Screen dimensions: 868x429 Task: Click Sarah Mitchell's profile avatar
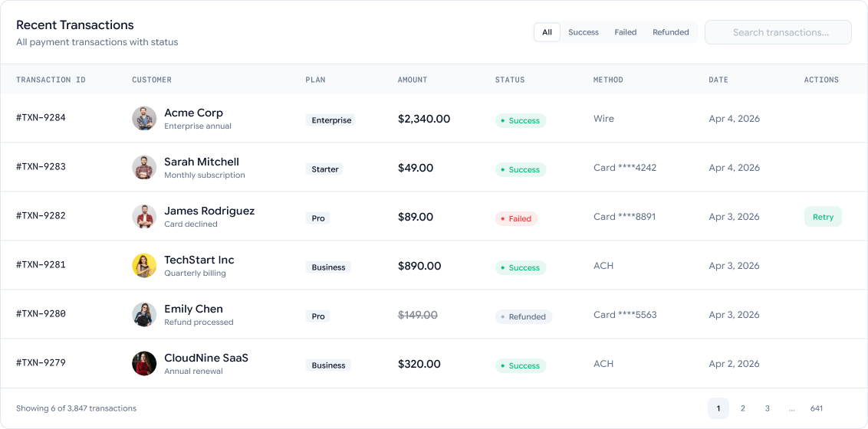click(144, 168)
